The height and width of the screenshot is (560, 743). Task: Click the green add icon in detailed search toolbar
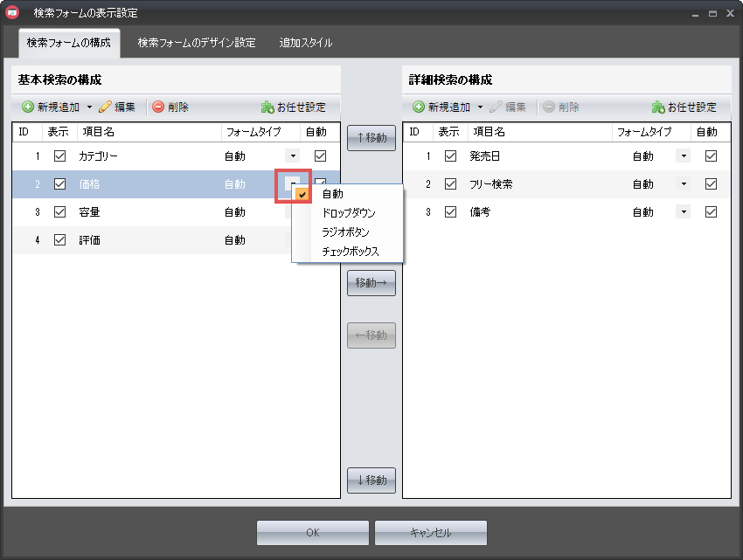click(419, 107)
